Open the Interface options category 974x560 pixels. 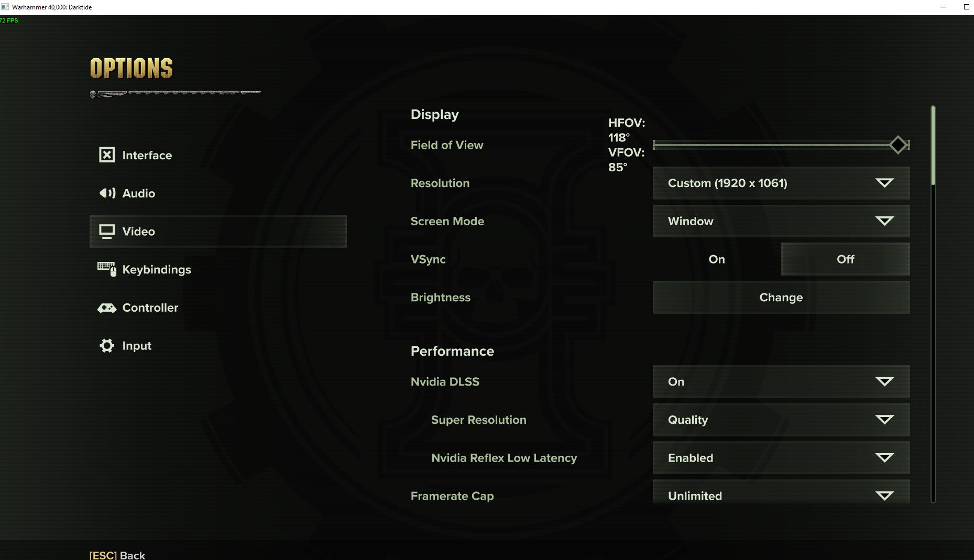[218, 155]
